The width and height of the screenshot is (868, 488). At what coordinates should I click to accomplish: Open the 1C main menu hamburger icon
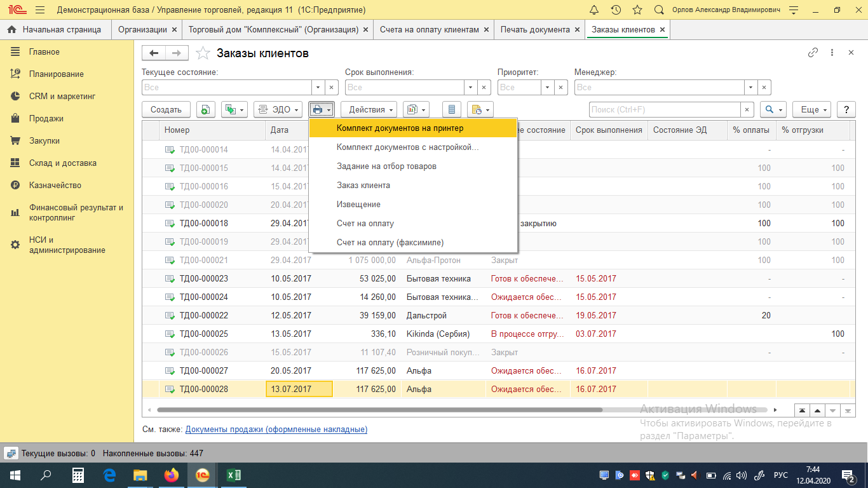point(40,10)
